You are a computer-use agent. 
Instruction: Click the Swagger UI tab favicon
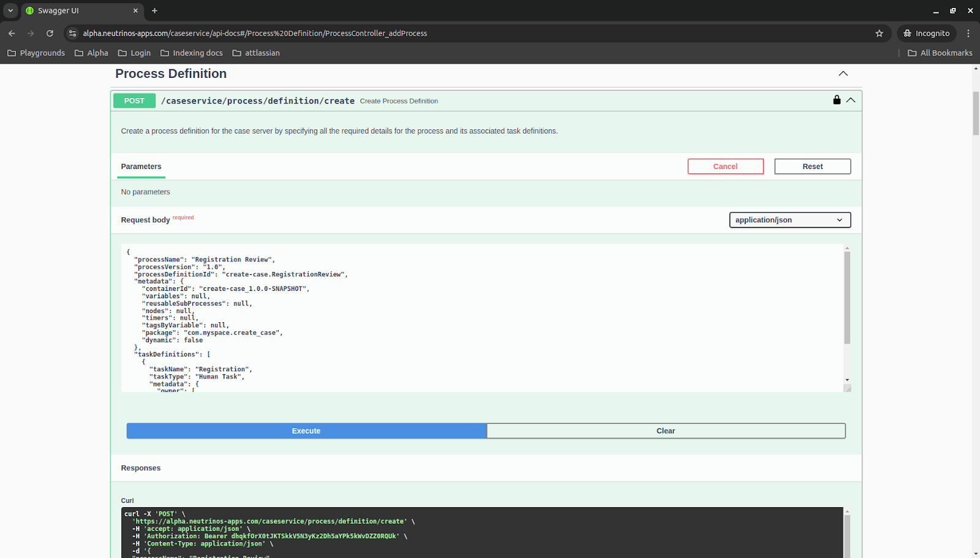29,10
